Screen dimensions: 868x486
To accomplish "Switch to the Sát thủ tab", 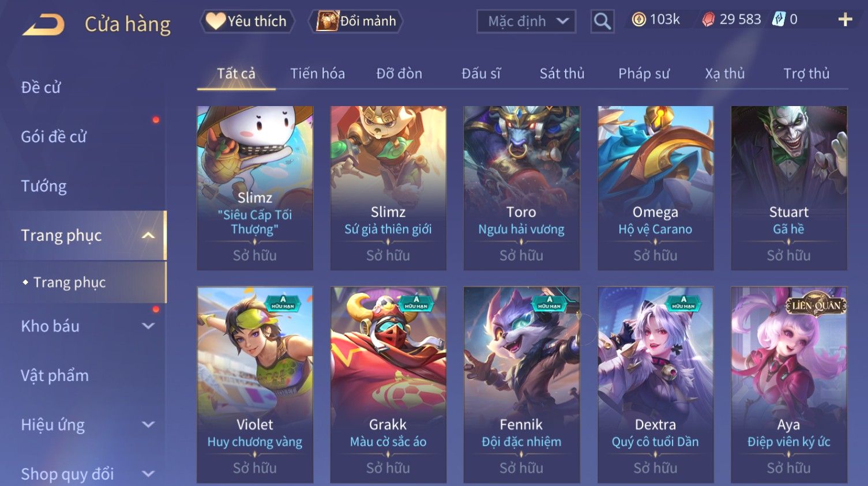I will [562, 74].
